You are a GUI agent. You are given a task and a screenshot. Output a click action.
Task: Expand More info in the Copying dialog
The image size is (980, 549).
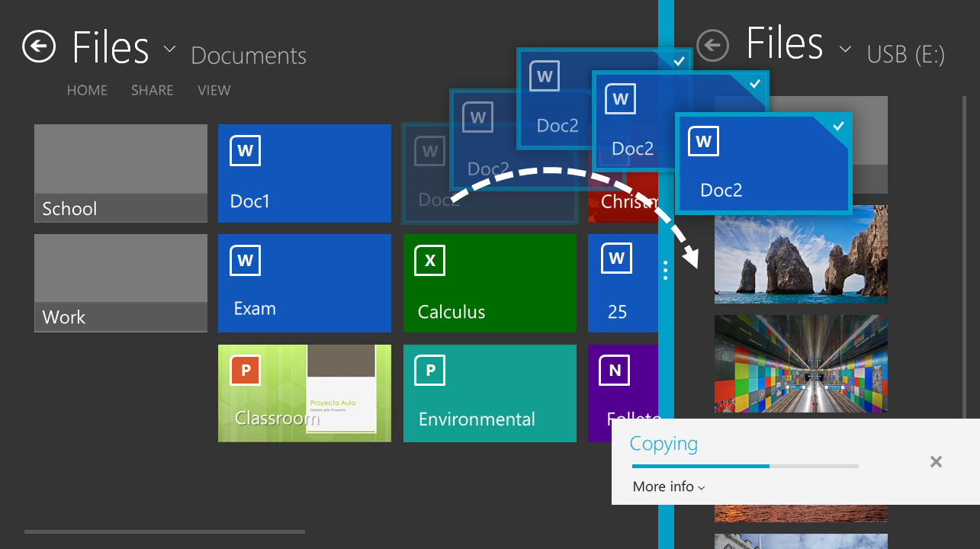pyautogui.click(x=669, y=486)
